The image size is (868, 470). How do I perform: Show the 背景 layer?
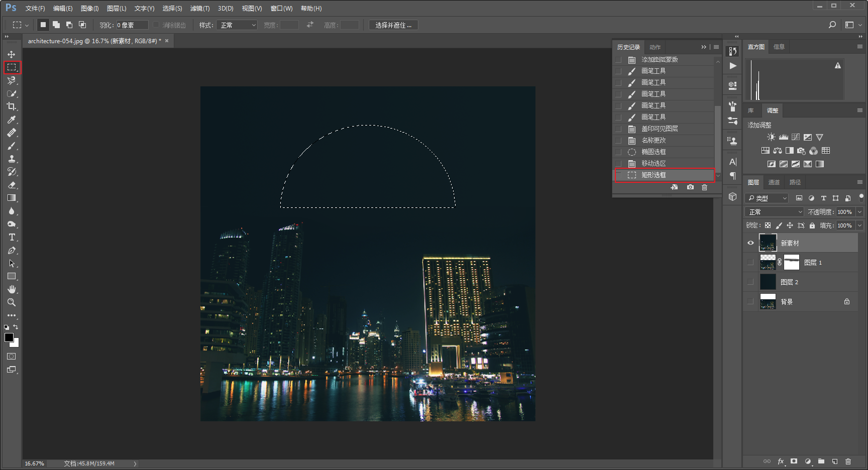[750, 301]
